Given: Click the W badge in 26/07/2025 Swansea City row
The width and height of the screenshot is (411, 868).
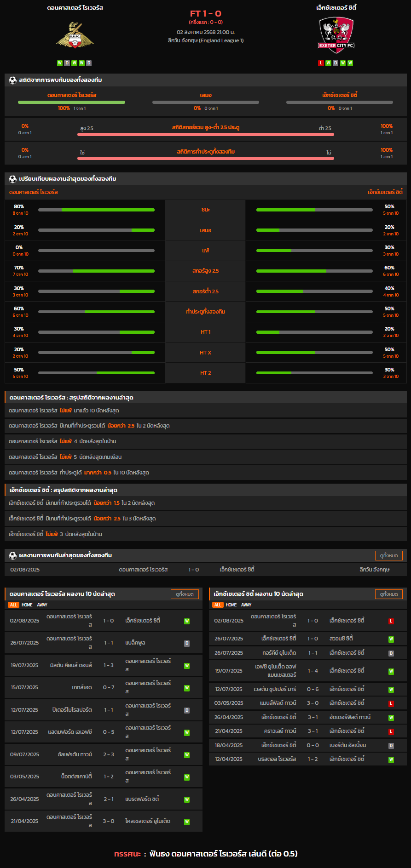Looking at the screenshot, I should coord(391,639).
